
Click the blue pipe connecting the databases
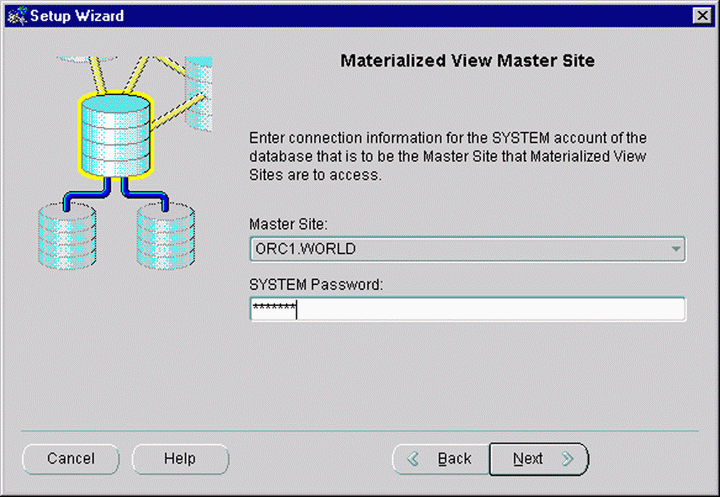tap(115, 188)
